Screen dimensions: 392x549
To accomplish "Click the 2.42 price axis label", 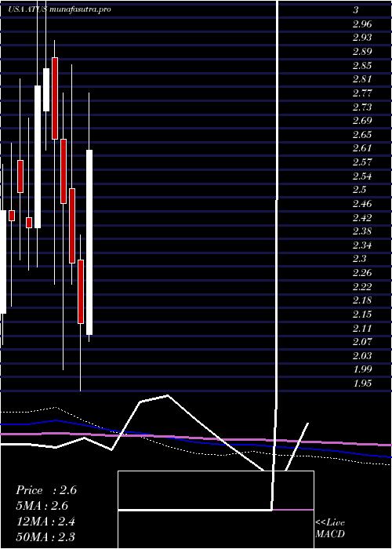I will [362, 218].
